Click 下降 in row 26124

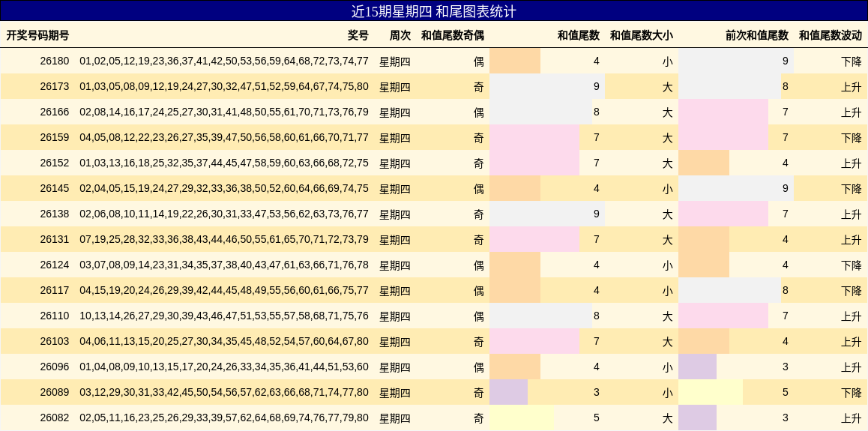[x=852, y=265]
